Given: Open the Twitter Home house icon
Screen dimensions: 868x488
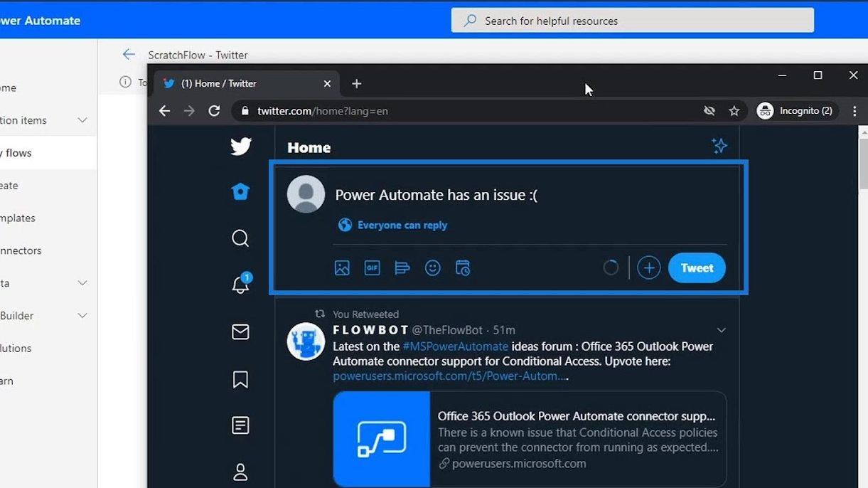Looking at the screenshot, I should click(240, 191).
